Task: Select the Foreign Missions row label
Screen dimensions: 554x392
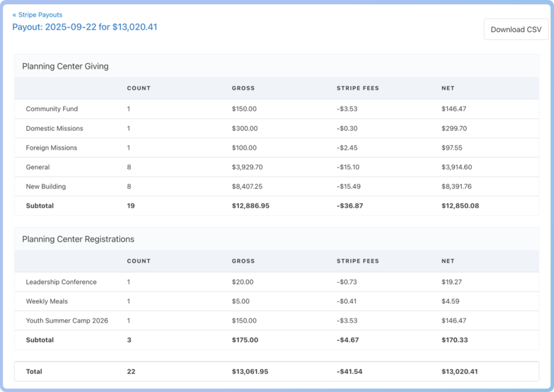Action: [51, 148]
